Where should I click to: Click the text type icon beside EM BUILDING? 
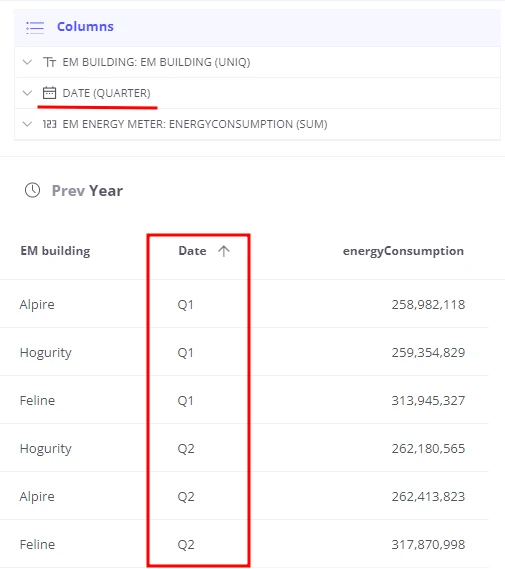[x=49, y=62]
